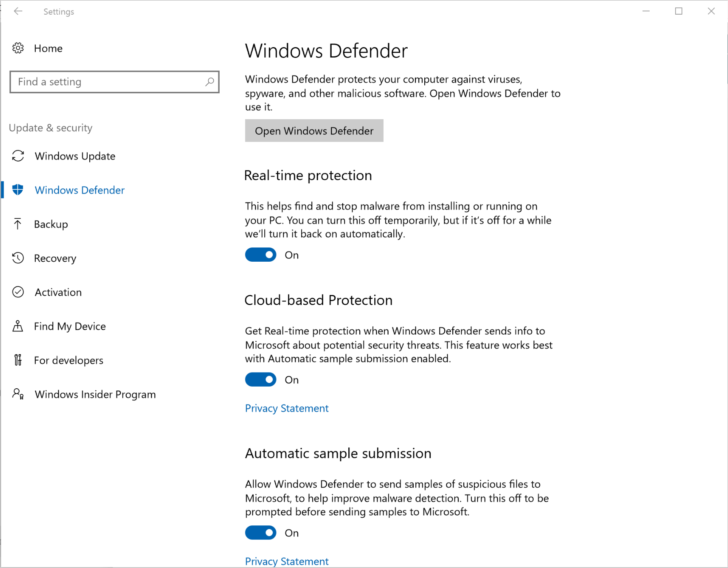Screen dimensions: 728x568
Task: Open the Recovery settings label
Action: [x=55, y=258]
